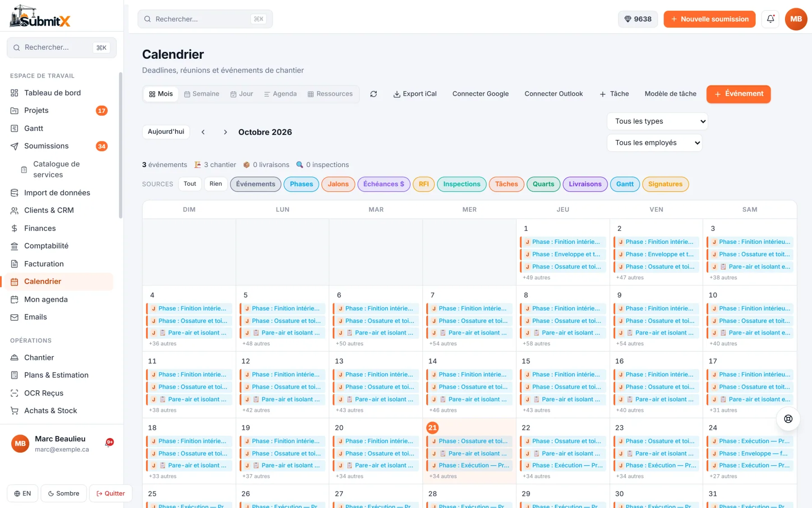Toggle the Événements source filter
Viewport: 812px width, 508px height.
[255, 184]
